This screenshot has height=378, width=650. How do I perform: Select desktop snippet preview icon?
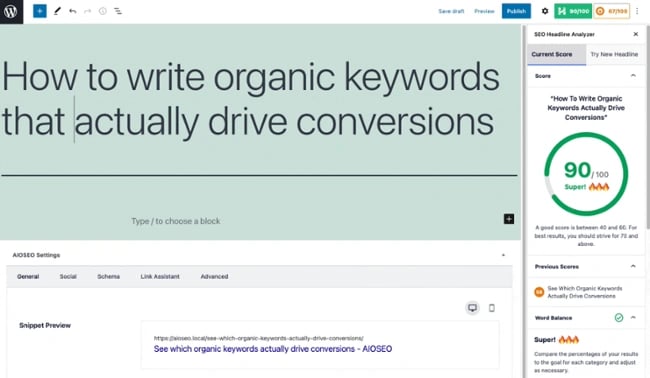coord(472,308)
